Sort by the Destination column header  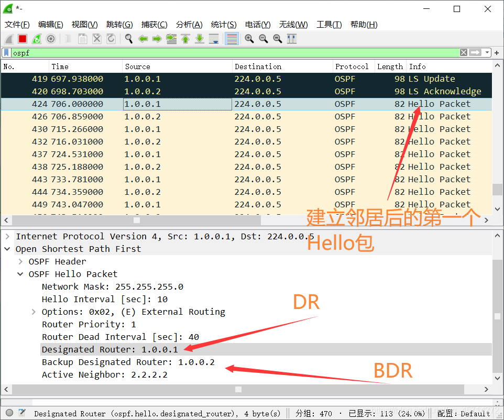[282, 67]
